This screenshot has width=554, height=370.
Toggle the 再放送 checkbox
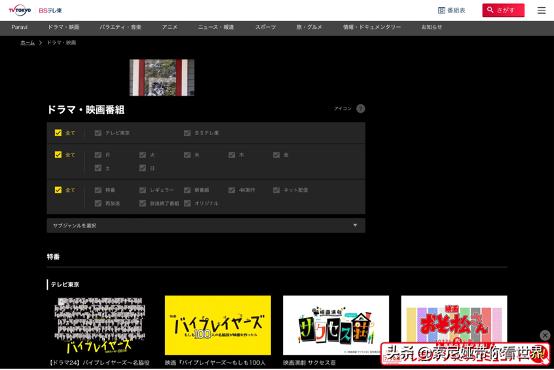click(98, 204)
